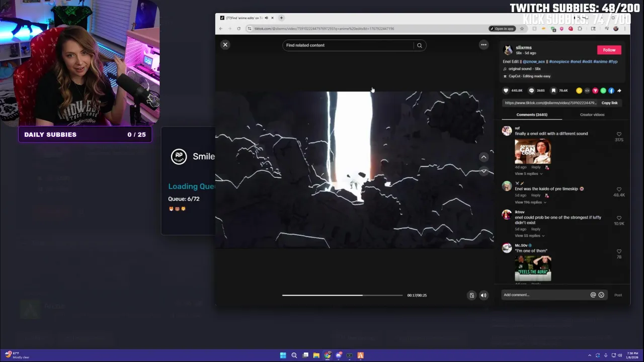Image resolution: width=644 pixels, height=362 pixels.
Task: Click the yellow repost icon
Action: 579,90
